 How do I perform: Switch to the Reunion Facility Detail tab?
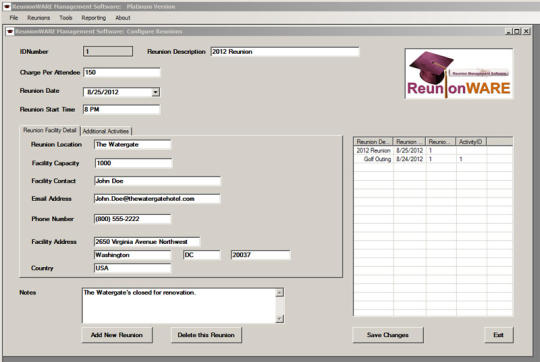[x=50, y=130]
